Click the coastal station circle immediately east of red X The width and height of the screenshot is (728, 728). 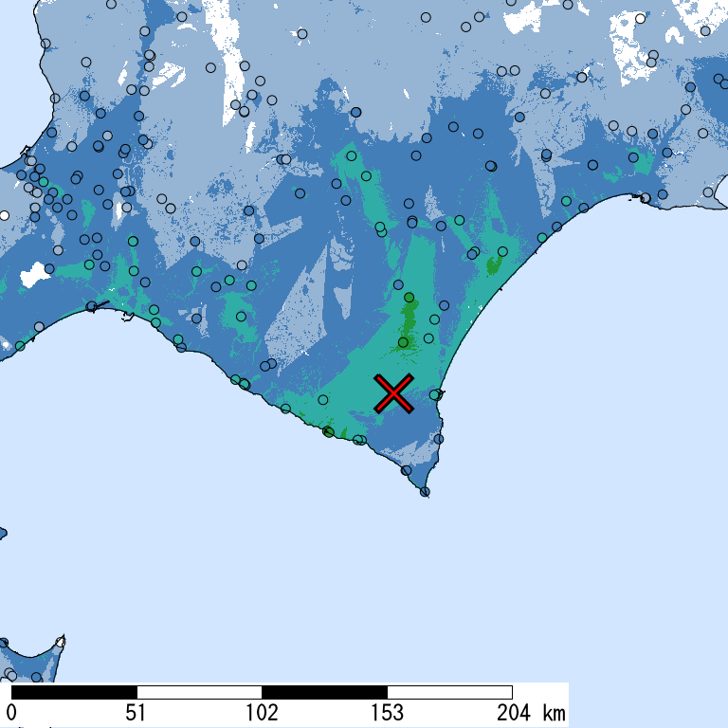pos(434,395)
